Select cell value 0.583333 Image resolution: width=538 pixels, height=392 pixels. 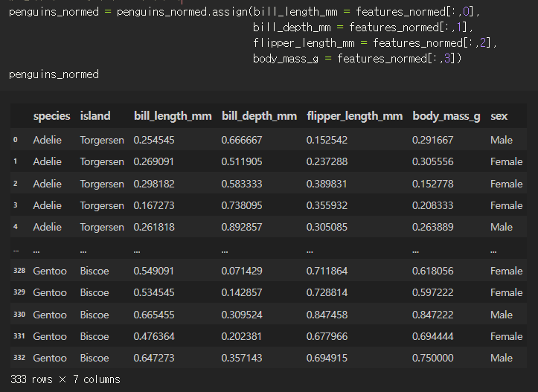click(x=242, y=184)
